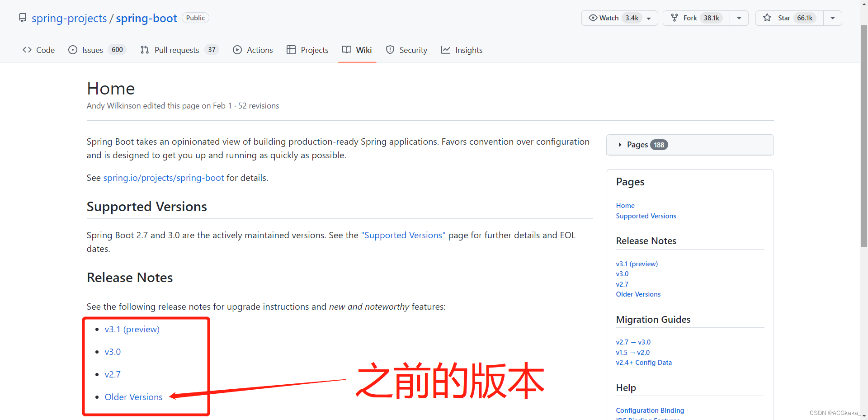Open the Star dropdown arrow
The width and height of the screenshot is (868, 420).
click(833, 18)
